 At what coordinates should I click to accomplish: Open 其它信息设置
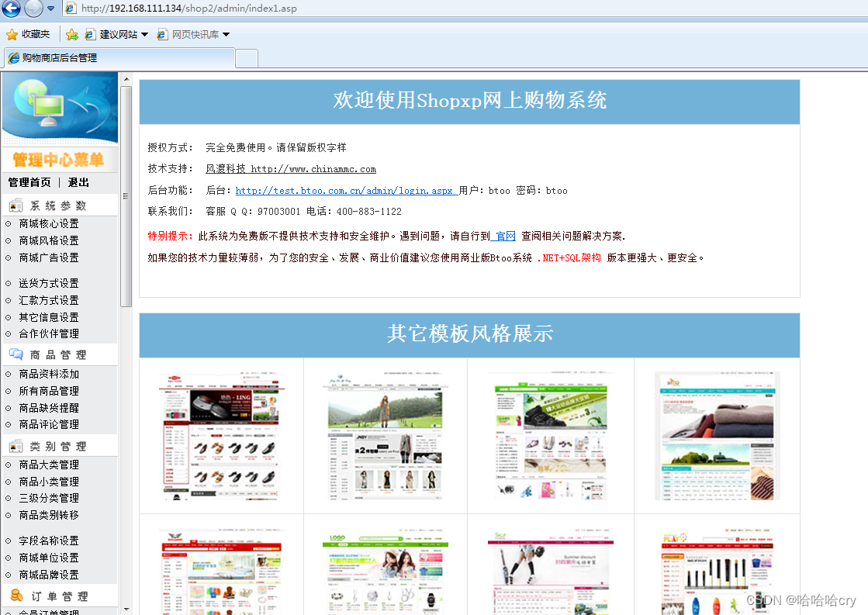[x=49, y=317]
